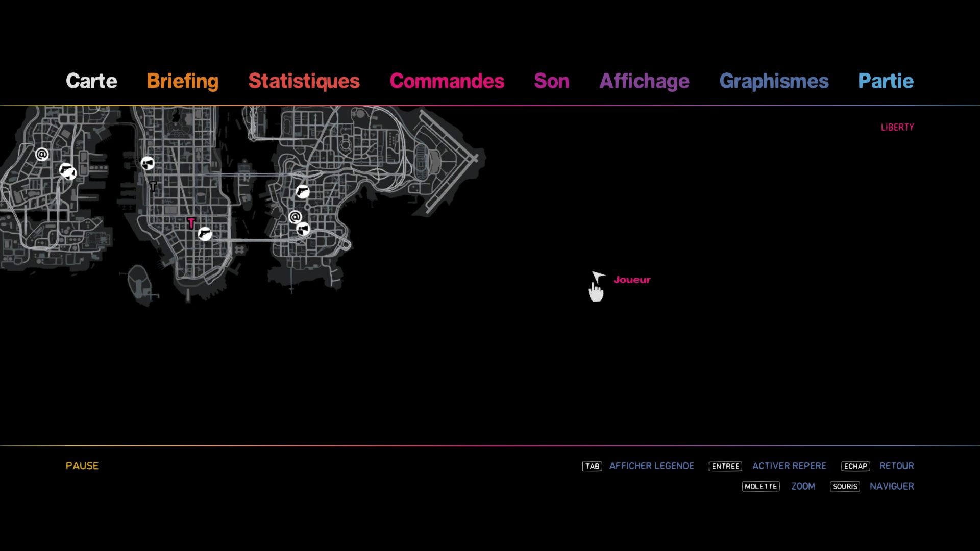This screenshot has width=980, height=551.
Task: Open the Affichage tab
Action: tap(644, 81)
